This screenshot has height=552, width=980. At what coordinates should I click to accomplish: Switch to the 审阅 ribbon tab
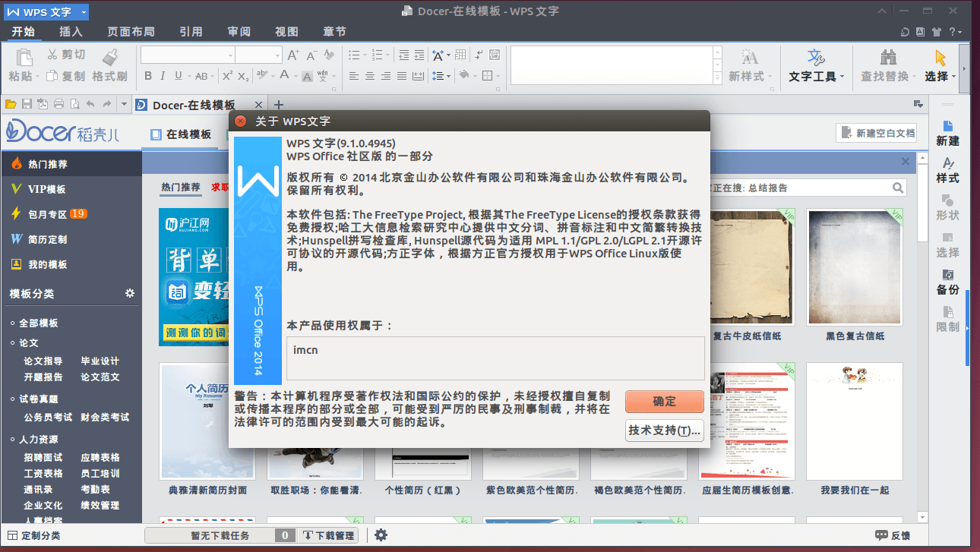pyautogui.click(x=239, y=32)
